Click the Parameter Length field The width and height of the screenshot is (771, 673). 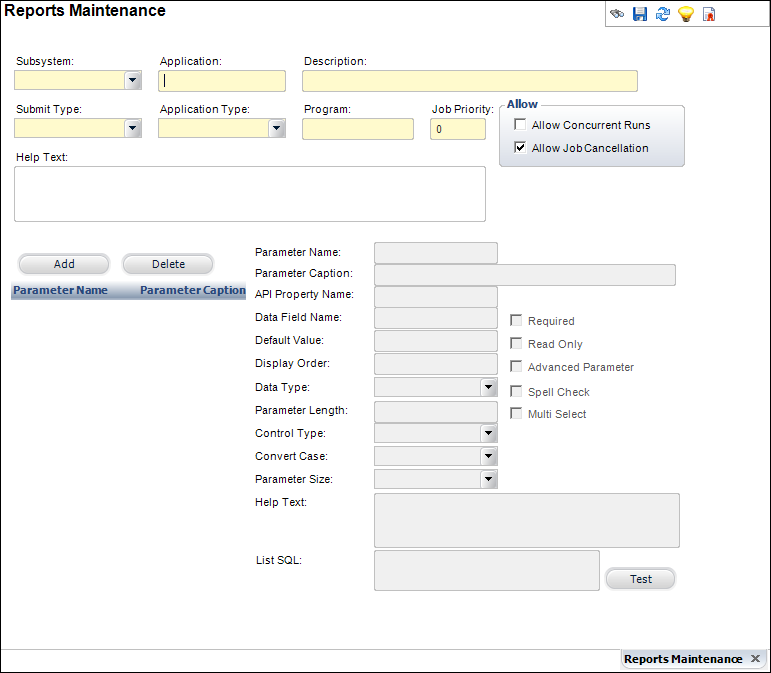436,412
